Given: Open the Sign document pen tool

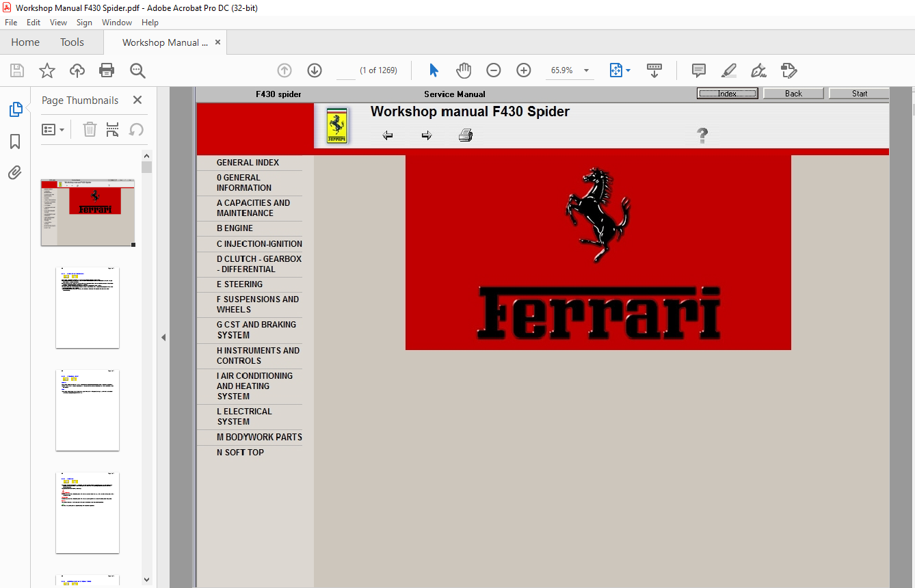Looking at the screenshot, I should click(x=758, y=70).
